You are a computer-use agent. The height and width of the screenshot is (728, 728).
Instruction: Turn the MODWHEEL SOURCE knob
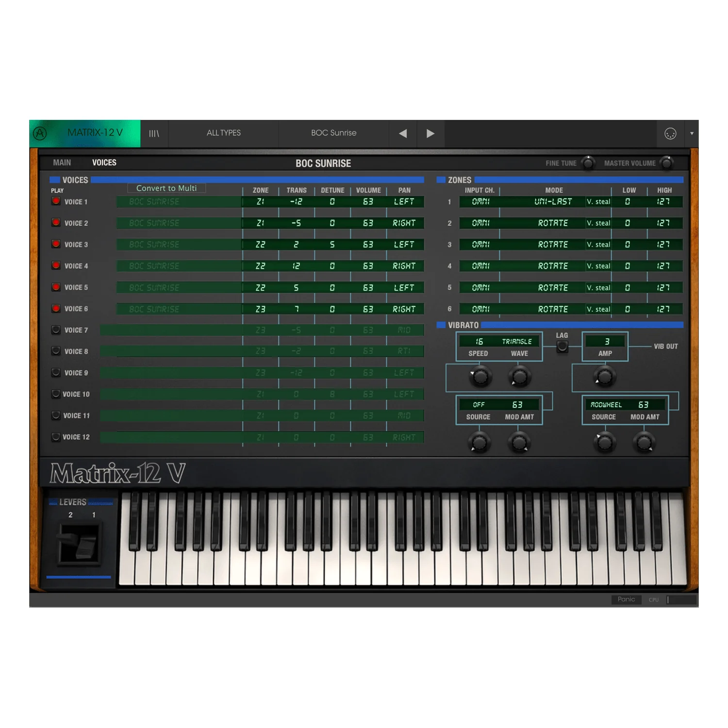pyautogui.click(x=605, y=442)
